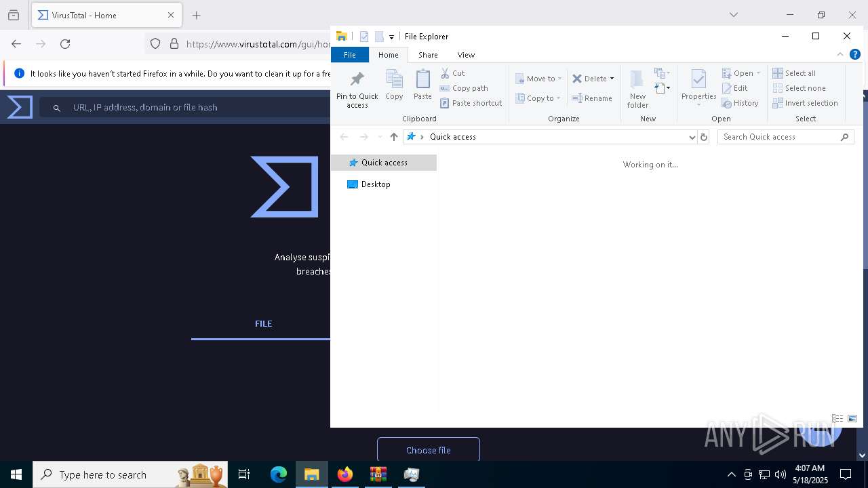The width and height of the screenshot is (868, 488).
Task: Open File Explorer help icon
Action: pos(855,55)
